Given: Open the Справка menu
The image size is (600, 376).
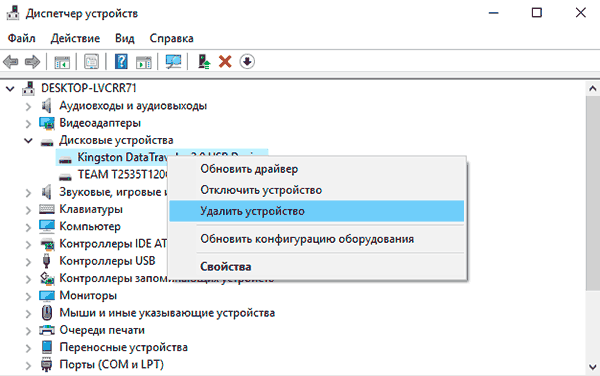Looking at the screenshot, I should point(171,38).
